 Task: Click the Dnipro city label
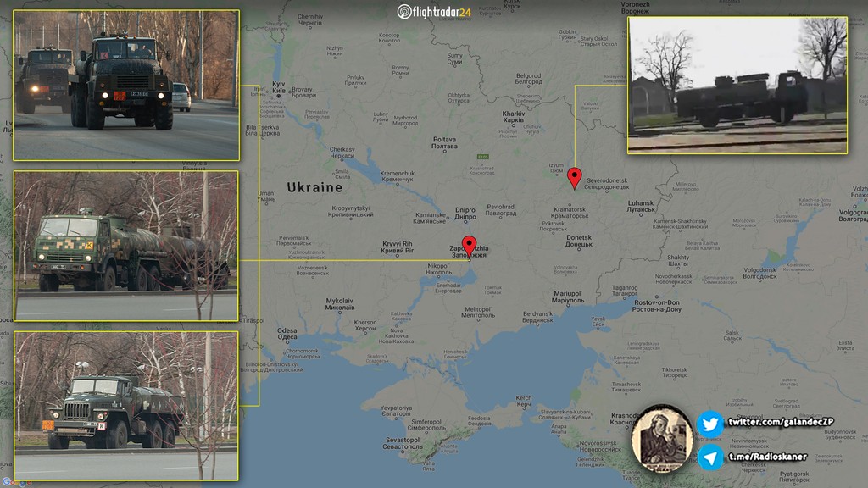point(465,213)
